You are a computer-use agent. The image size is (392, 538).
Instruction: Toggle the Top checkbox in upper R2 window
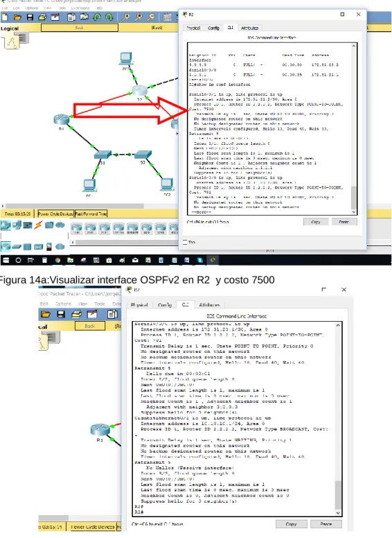point(185,242)
